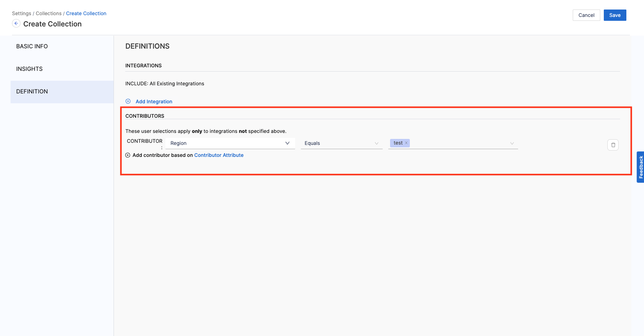Open the Region contributor dropdown
644x336 pixels.
tap(230, 143)
